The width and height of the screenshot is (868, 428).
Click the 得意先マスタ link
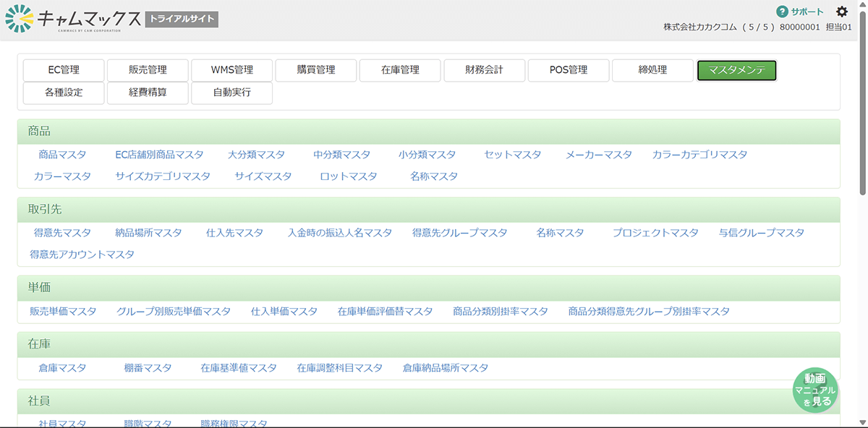tap(62, 233)
